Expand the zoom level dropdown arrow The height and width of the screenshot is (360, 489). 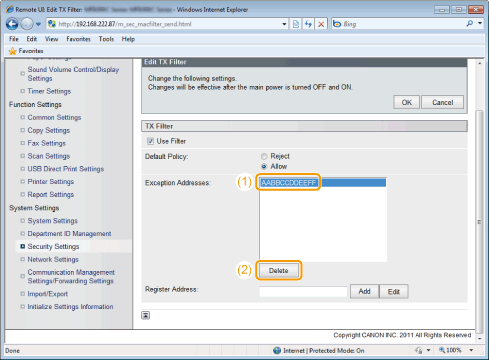click(471, 350)
